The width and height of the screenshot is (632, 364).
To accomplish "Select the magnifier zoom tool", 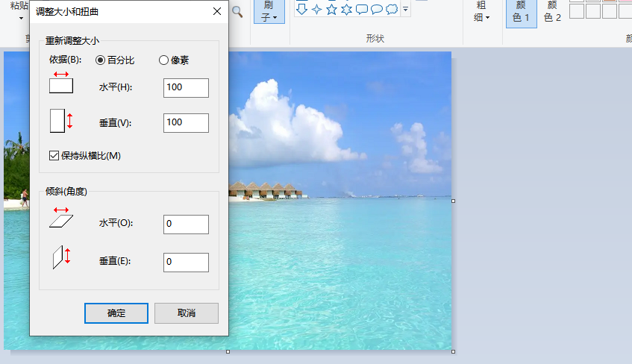I will [x=237, y=12].
